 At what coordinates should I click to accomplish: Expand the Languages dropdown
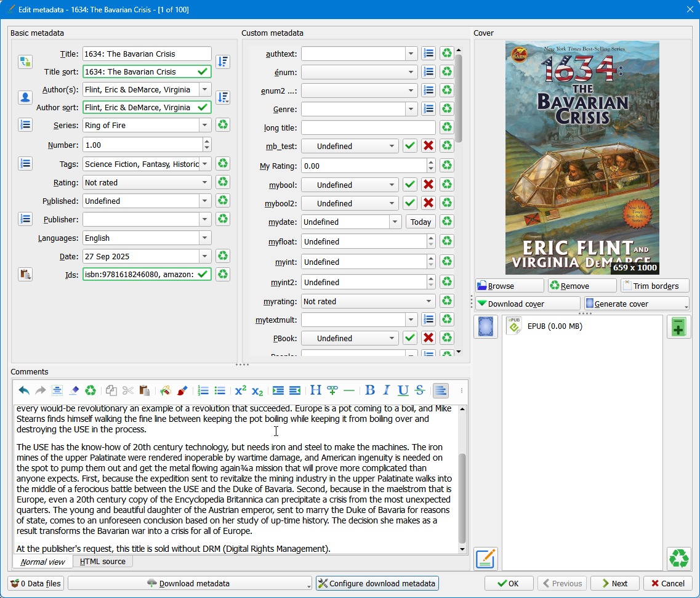coord(205,238)
